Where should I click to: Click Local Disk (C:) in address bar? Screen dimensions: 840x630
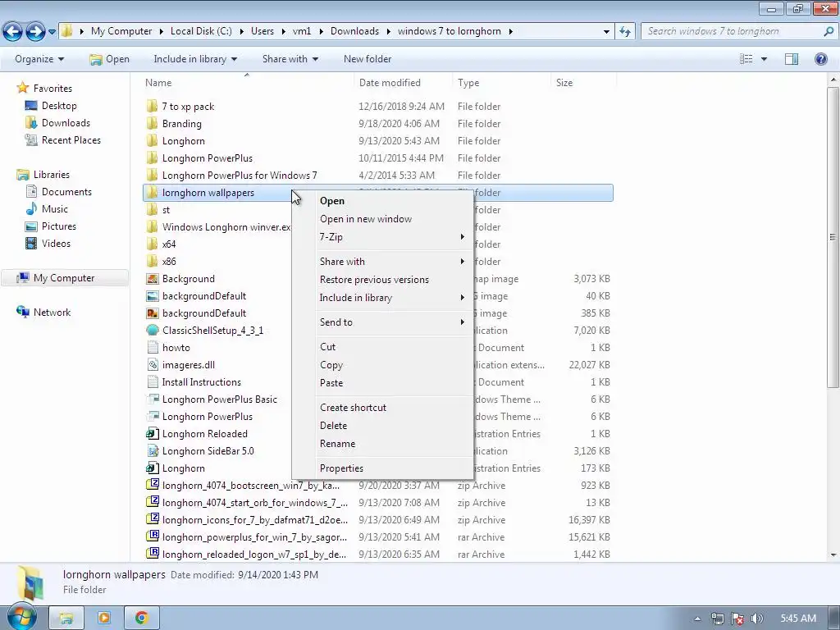tap(201, 31)
